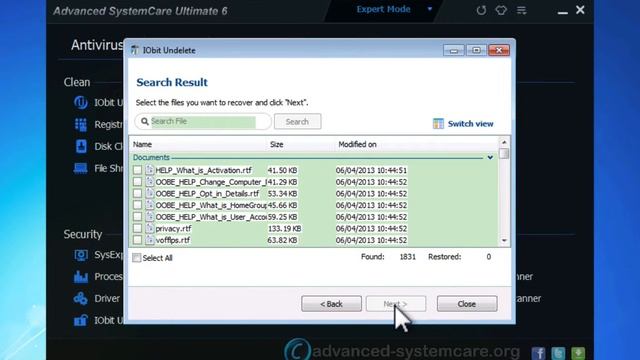Click the Twitter icon at bottom
This screenshot has height=360, width=640.
558,353
